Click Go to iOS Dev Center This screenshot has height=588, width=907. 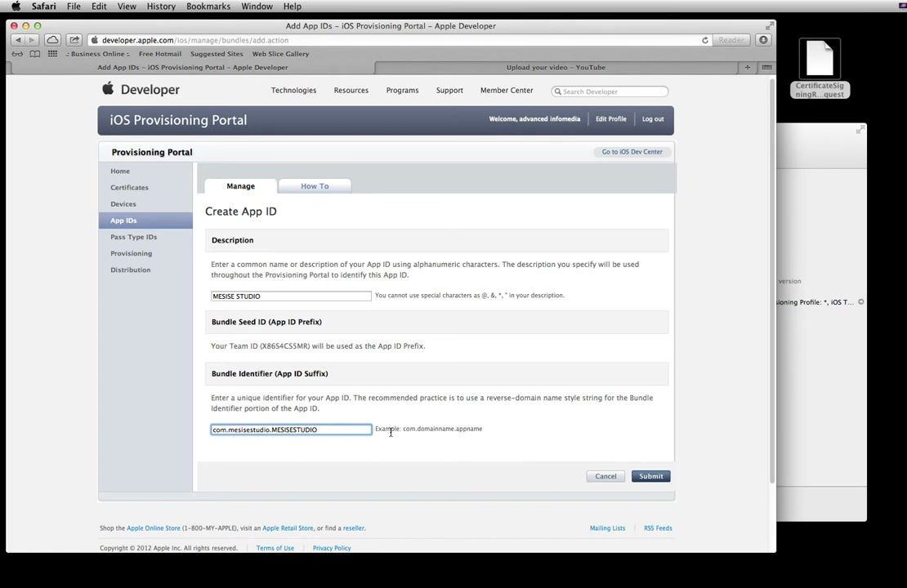632,152
